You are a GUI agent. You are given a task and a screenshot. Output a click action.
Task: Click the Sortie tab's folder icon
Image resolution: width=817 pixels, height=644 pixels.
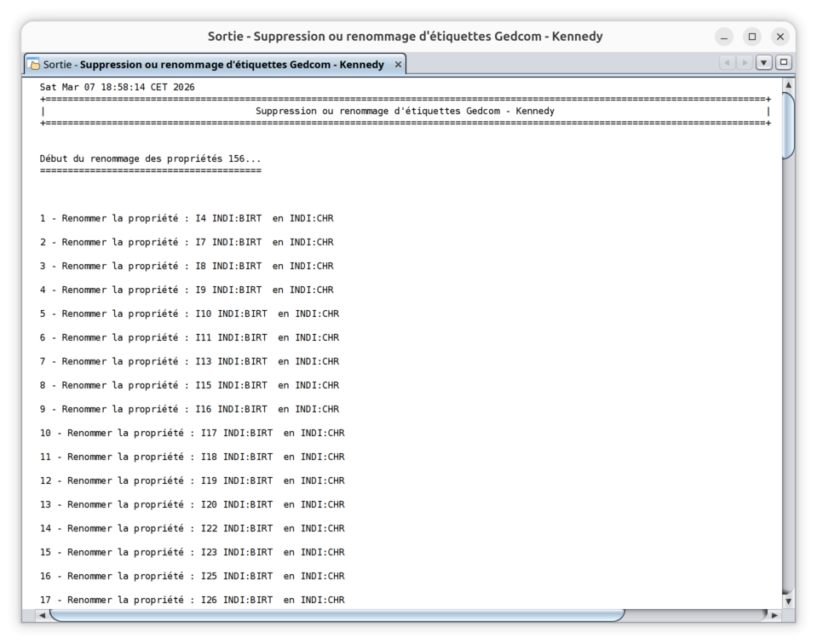(34, 65)
